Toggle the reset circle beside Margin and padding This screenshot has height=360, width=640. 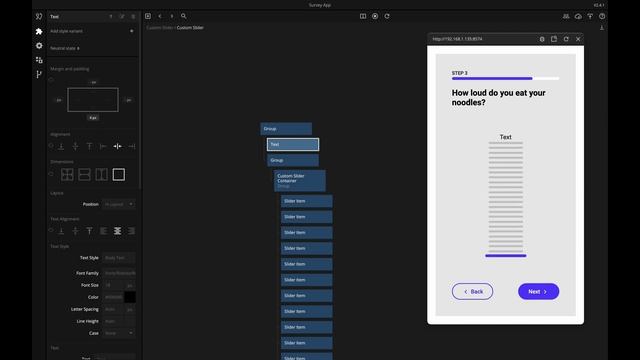(x=51, y=80)
